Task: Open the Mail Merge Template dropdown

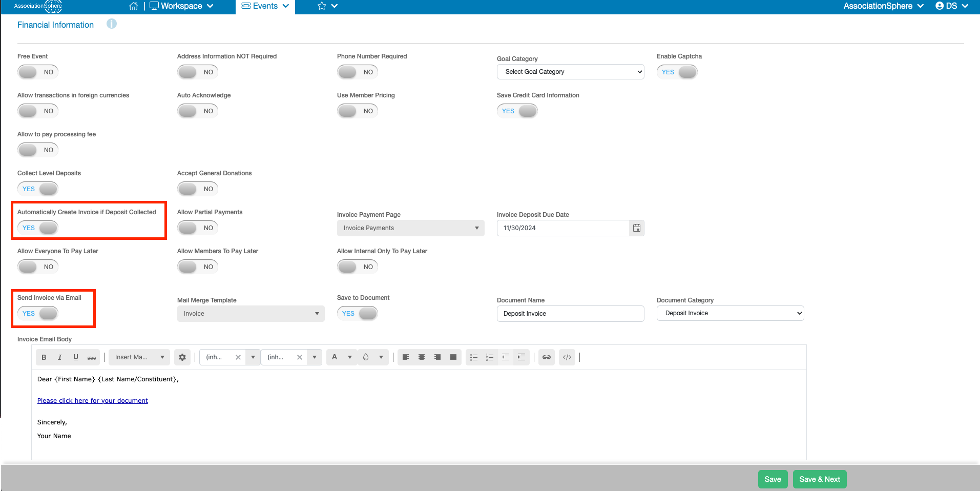Action: [x=251, y=314]
